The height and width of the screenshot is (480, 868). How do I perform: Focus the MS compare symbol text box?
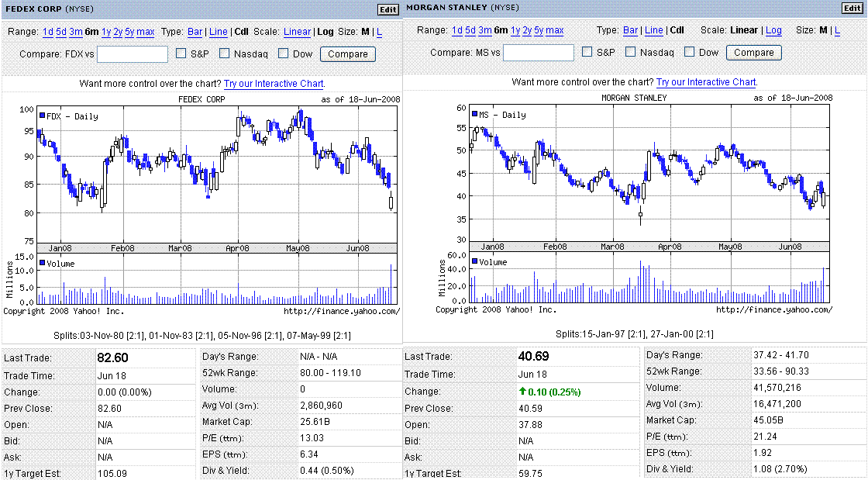[539, 53]
